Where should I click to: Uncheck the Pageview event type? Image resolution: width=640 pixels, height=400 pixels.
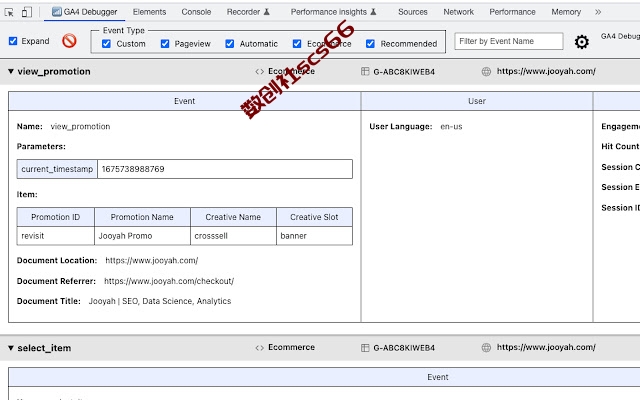(165, 44)
